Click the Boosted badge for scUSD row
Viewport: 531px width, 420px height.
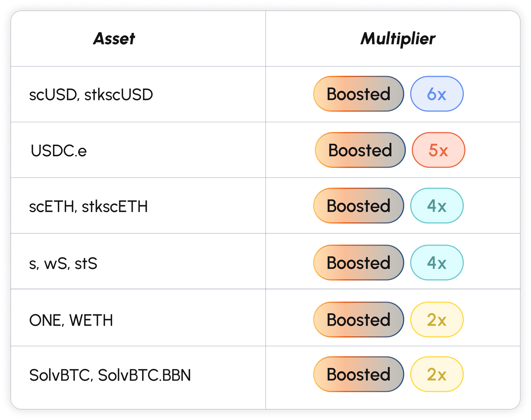(358, 94)
